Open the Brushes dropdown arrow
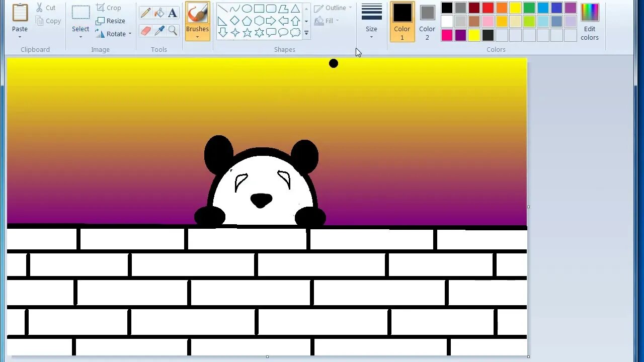This screenshot has height=362, width=644. tap(197, 36)
